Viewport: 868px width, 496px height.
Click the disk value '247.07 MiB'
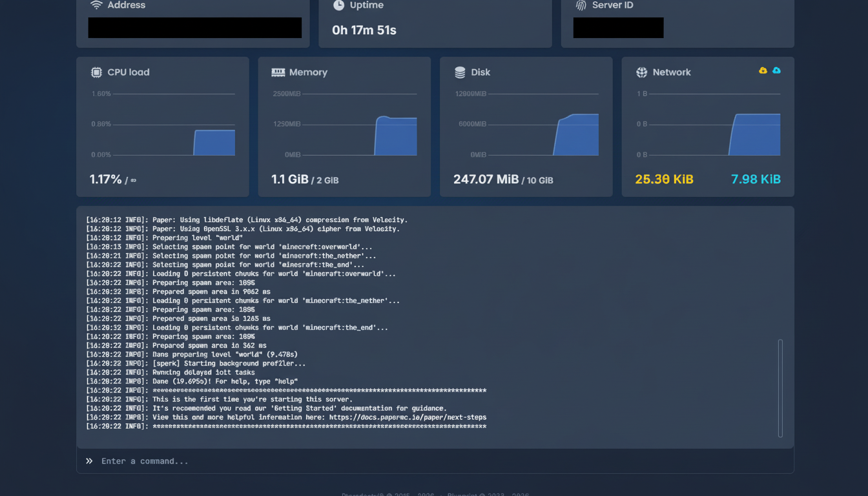point(486,180)
